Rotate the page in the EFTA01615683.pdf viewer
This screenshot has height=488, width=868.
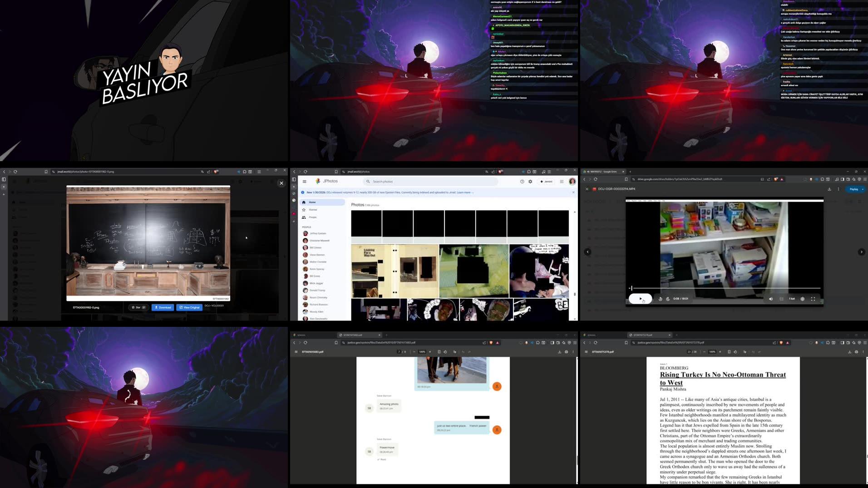[445, 352]
